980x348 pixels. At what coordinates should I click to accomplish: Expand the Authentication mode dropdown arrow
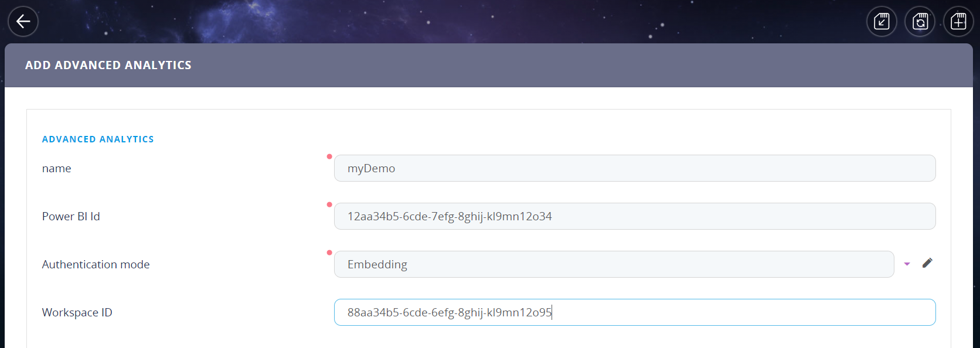(x=907, y=264)
